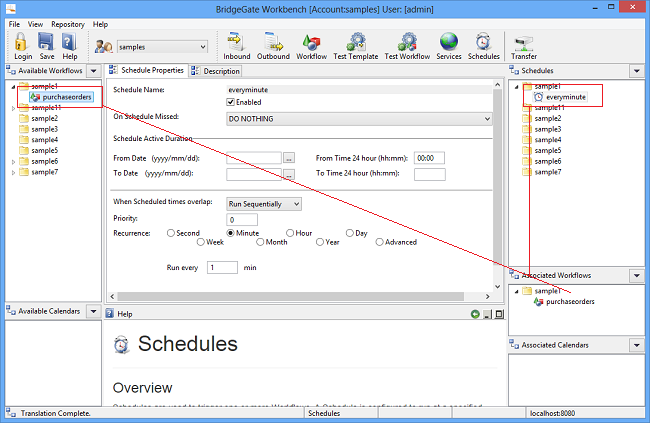Expand sample7 in Available Workflows
The image size is (650, 423).
point(13,173)
